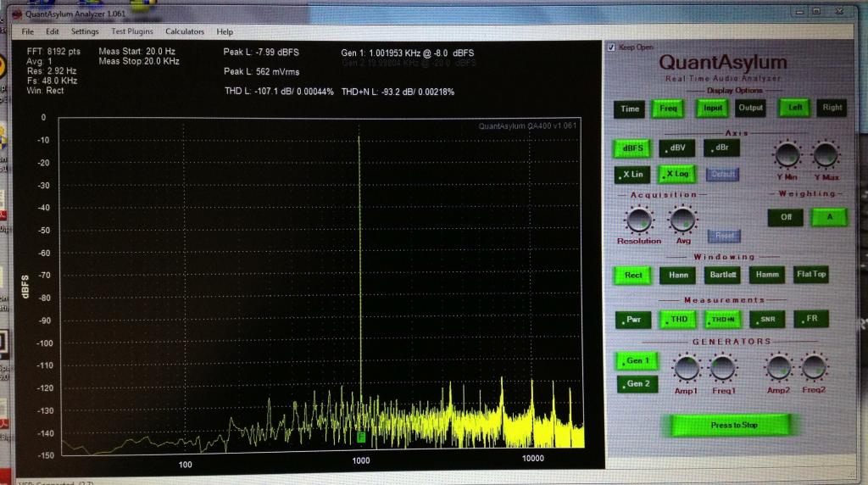868x485 pixels.
Task: Select the Bartlett window function
Action: pos(722,275)
